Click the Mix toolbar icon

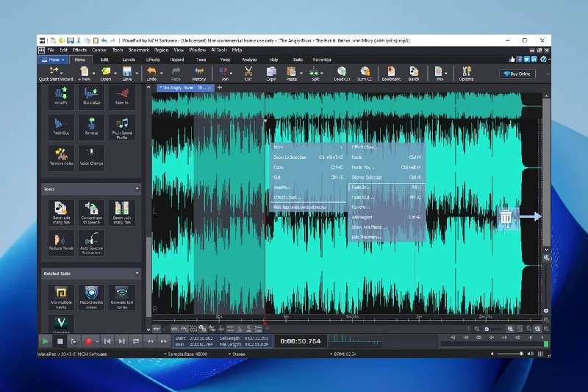439,74
